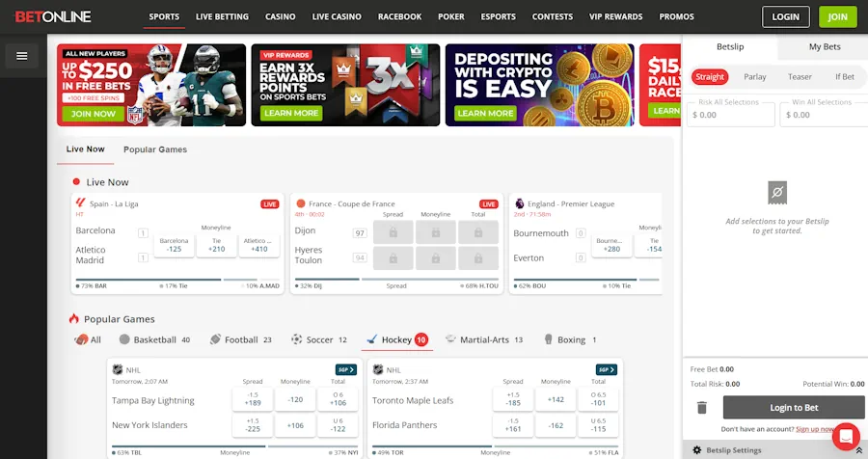Click the Betslip Settings gear icon
This screenshot has width=868, height=459.
pos(697,450)
